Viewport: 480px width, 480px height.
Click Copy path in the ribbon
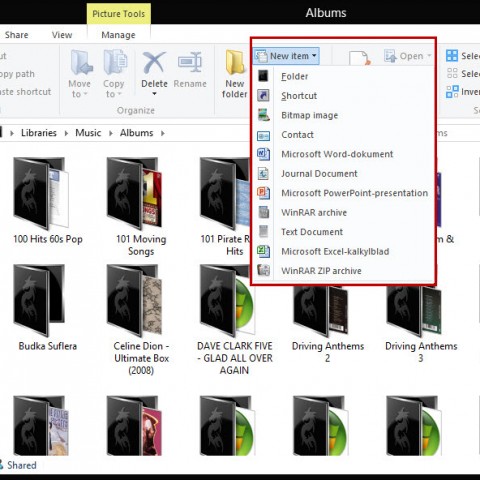17,74
